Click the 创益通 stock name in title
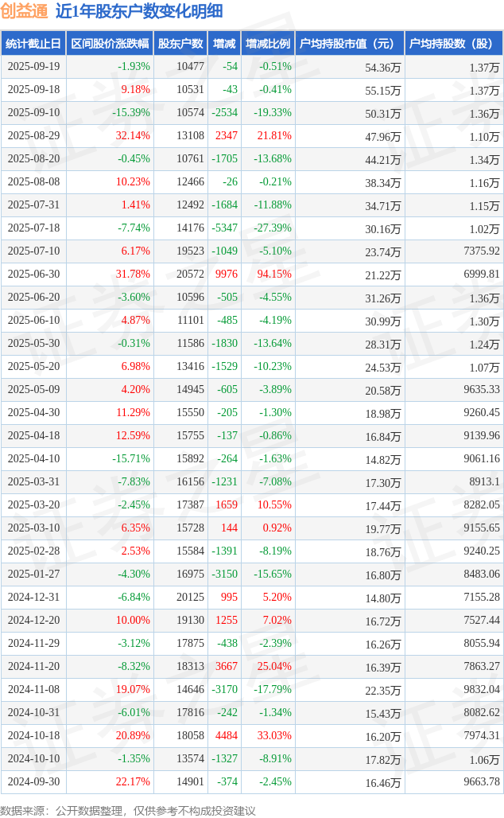Viewport: 504px width, 818px height. [25, 11]
